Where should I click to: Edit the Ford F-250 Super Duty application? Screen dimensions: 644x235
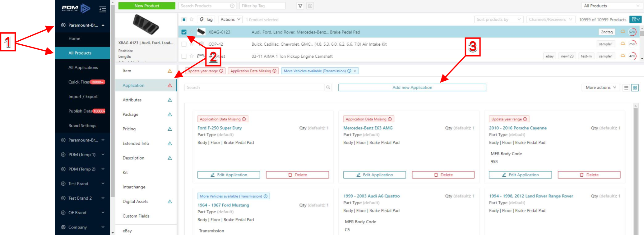(229, 175)
